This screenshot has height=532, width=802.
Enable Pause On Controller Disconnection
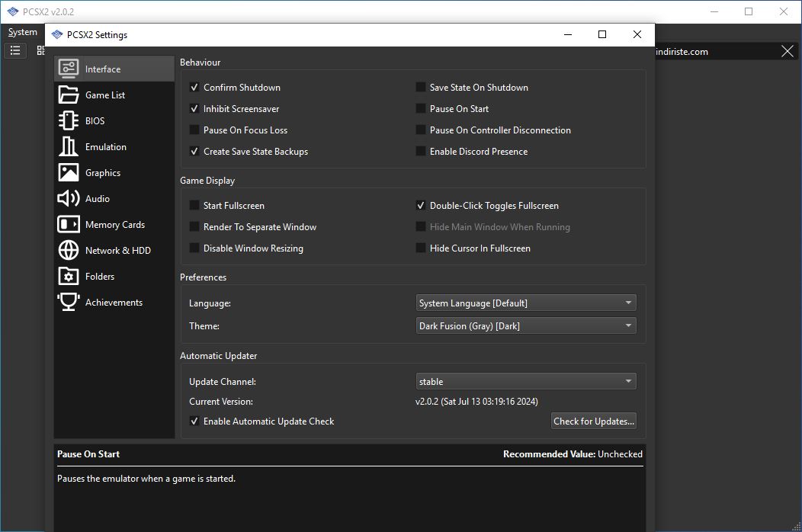click(420, 130)
